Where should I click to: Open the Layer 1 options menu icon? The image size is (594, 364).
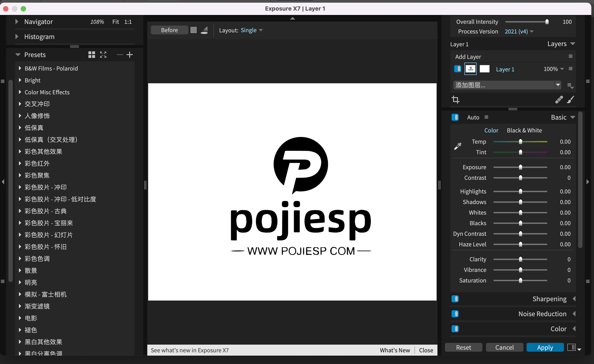point(571,69)
